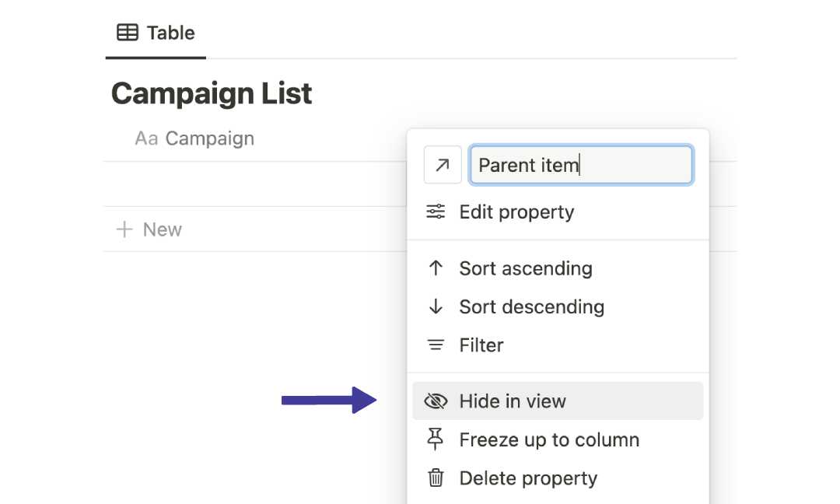Select the Sort ascending menu entry
840x504 pixels.
click(x=524, y=268)
